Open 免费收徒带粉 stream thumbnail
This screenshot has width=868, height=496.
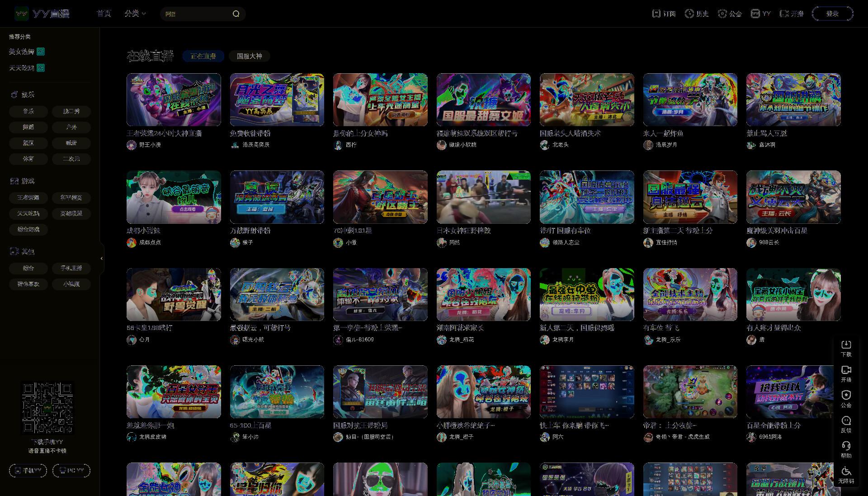(x=277, y=99)
